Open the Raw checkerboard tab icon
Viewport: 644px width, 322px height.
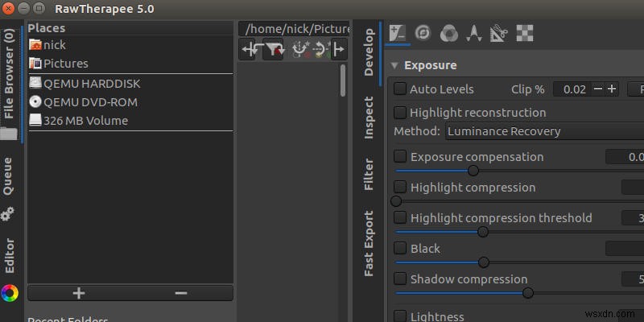pos(525,33)
